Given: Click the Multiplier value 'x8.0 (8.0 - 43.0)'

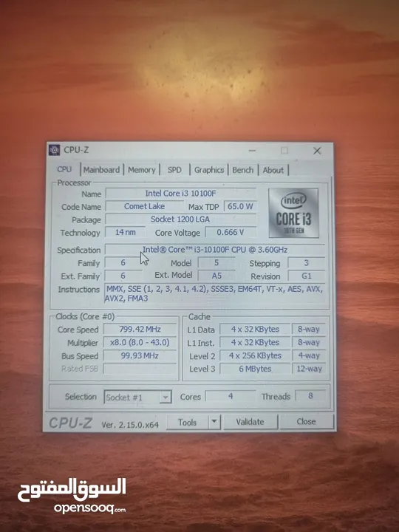Looking at the screenshot, I should coord(140,342).
